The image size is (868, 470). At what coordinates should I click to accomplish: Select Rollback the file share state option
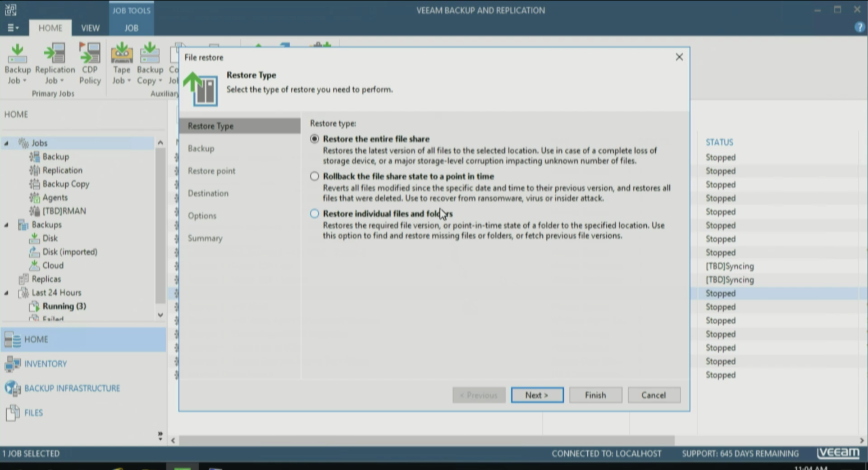(x=314, y=176)
